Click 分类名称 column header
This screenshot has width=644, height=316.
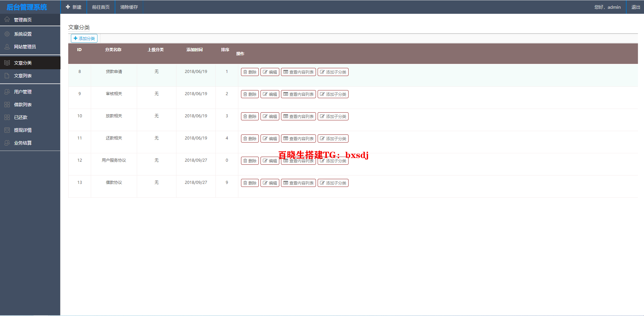click(x=113, y=50)
